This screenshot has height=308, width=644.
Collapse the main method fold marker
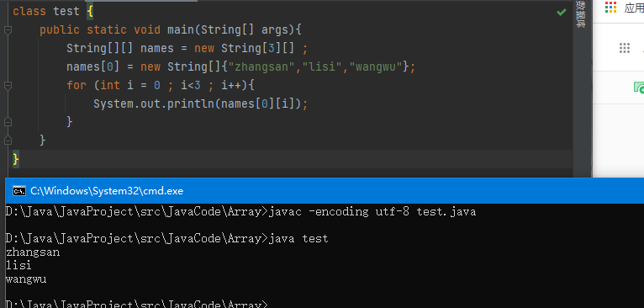8,30
